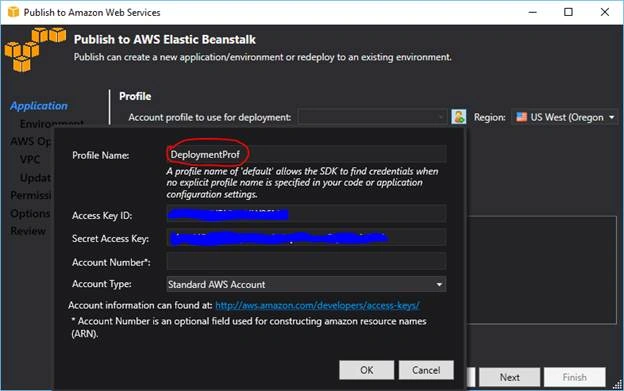Select the Environment step in the sidebar

[x=52, y=124]
